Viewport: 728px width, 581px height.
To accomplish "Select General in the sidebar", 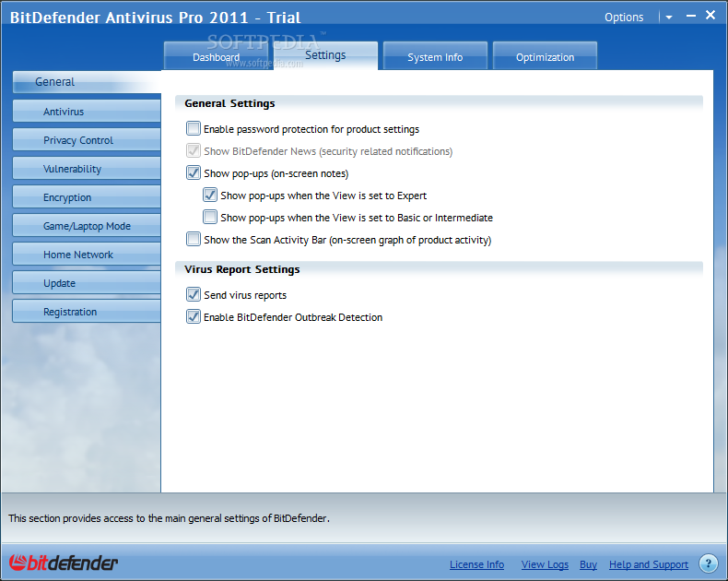I will click(x=87, y=82).
